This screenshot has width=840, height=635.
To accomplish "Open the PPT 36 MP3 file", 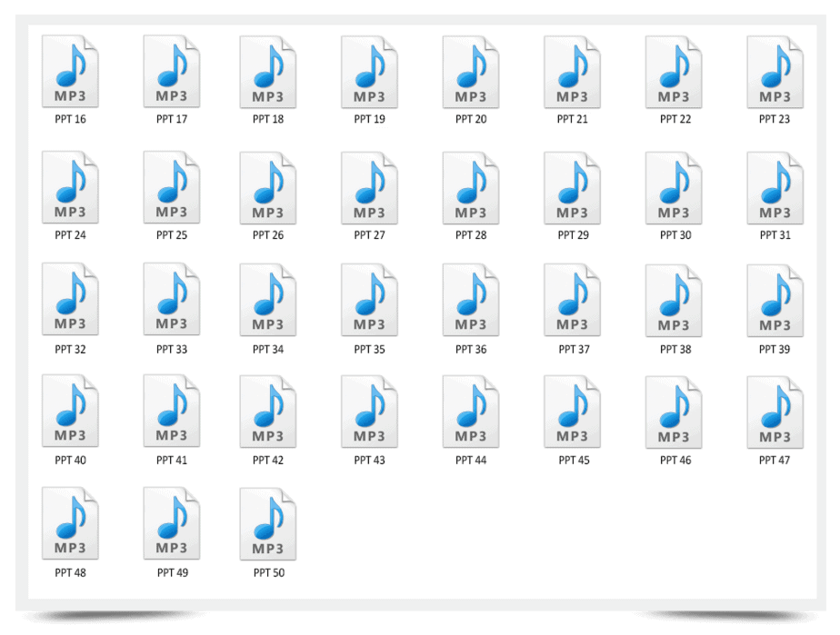I will [x=470, y=302].
